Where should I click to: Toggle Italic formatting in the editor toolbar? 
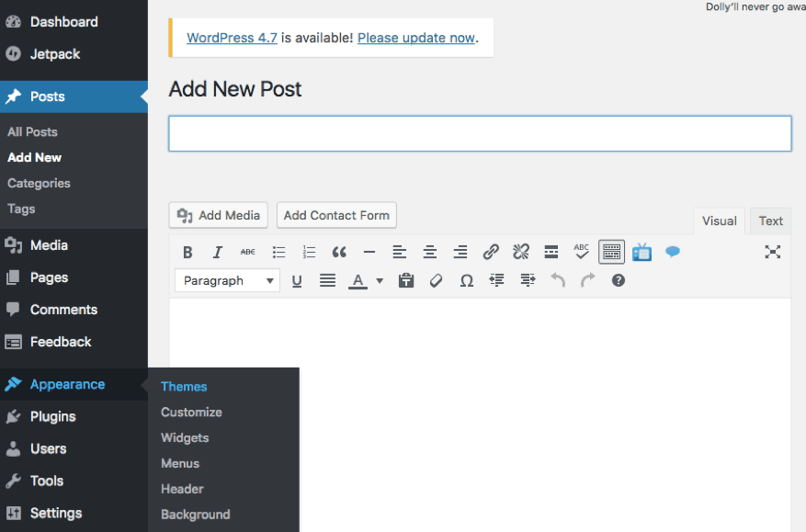[218, 252]
